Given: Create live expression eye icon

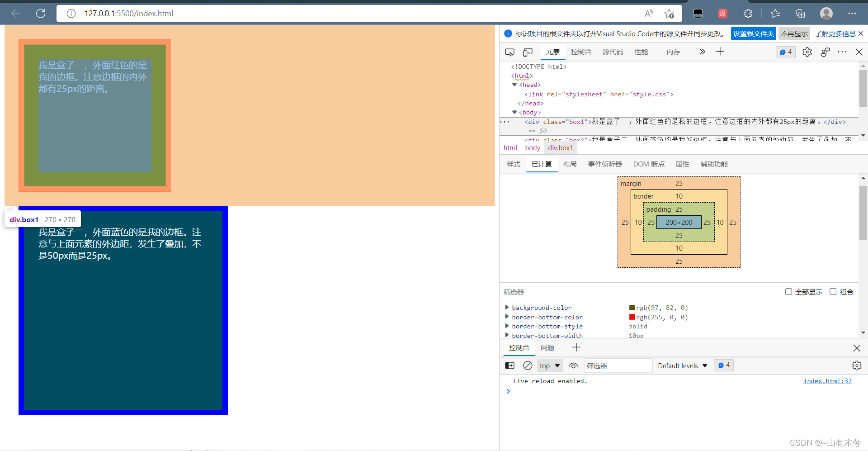Looking at the screenshot, I should click(574, 366).
